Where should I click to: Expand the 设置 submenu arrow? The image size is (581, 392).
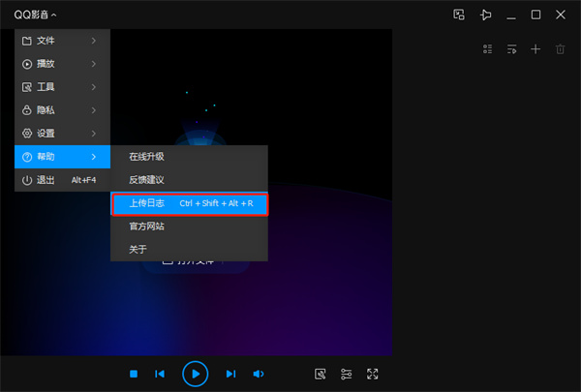94,134
